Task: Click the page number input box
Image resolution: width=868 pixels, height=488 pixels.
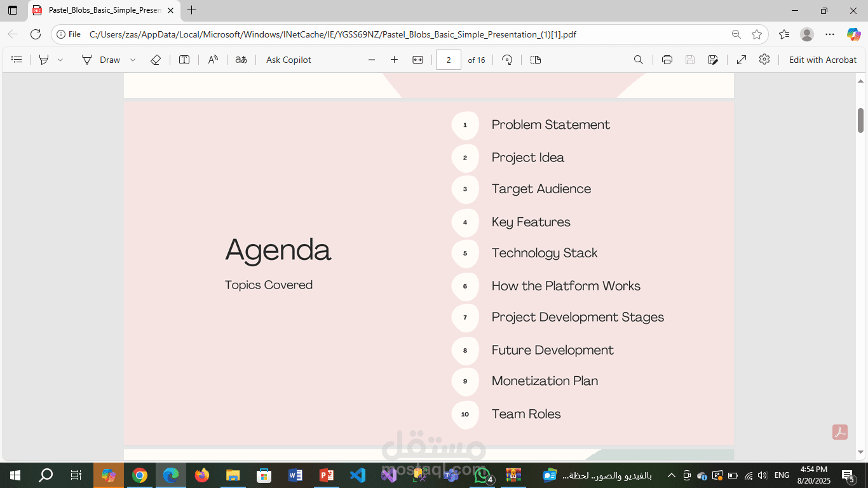Action: (449, 60)
